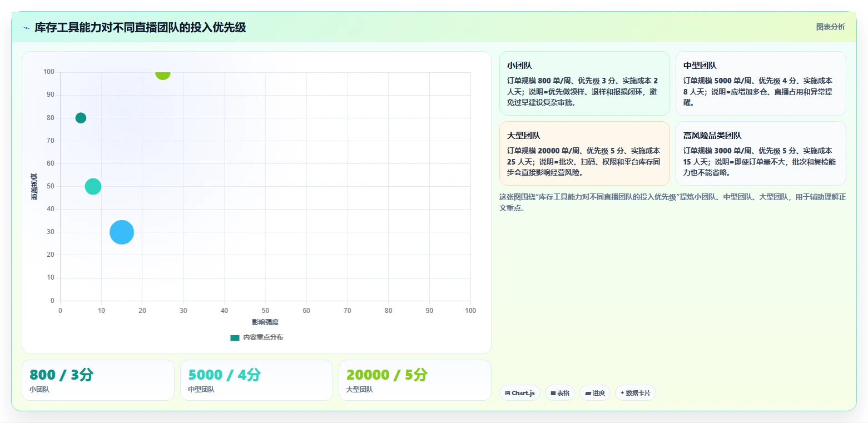868x423 pixels.
Task: Select the turquoise bubble at value 50
Action: pyautogui.click(x=93, y=186)
